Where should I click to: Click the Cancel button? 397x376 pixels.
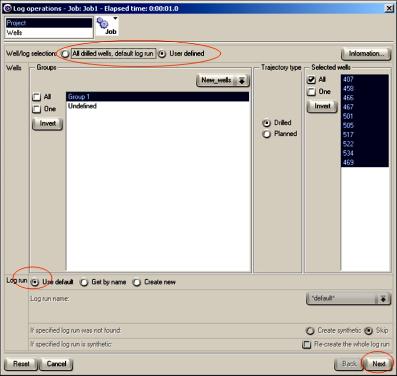coord(56,364)
